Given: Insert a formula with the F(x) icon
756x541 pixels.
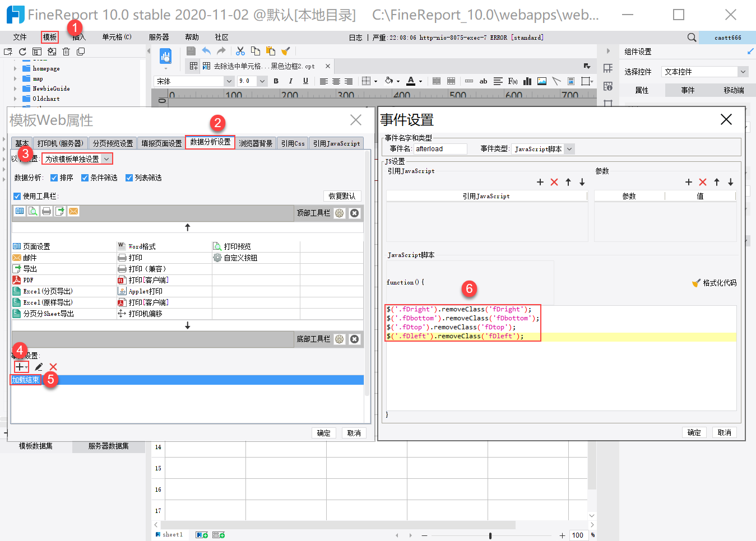Looking at the screenshot, I should (513, 81).
